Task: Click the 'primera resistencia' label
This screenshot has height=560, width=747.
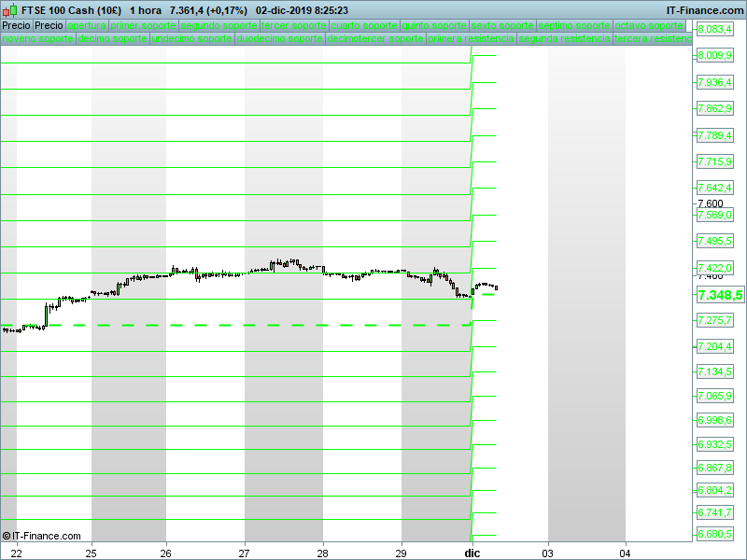Action: [471, 39]
